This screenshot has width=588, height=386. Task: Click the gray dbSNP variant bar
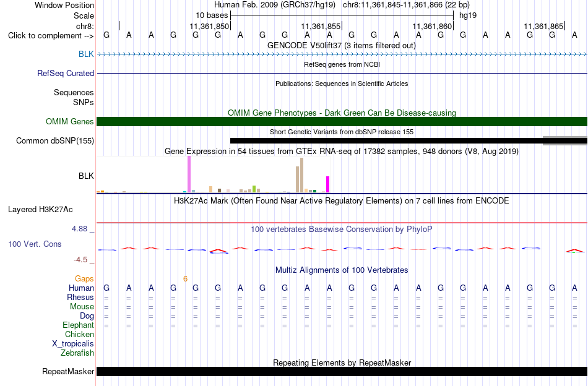pyautogui.click(x=565, y=140)
